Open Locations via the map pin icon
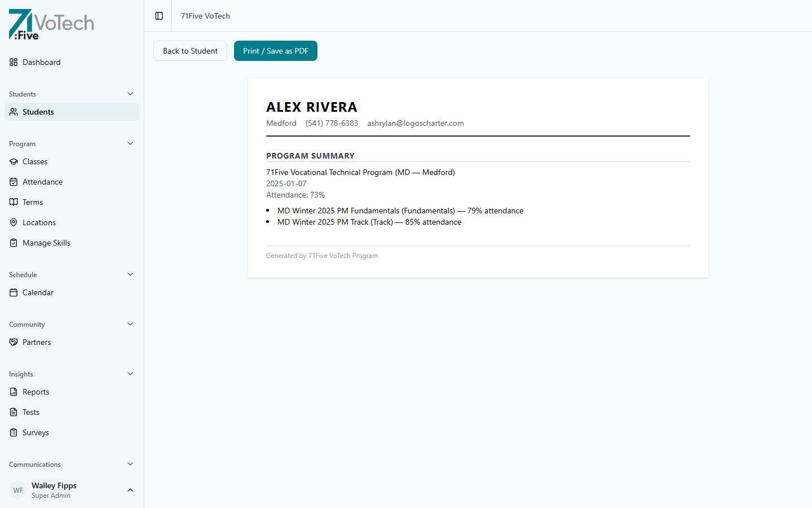Viewport: 812px width, 508px height. pos(13,222)
